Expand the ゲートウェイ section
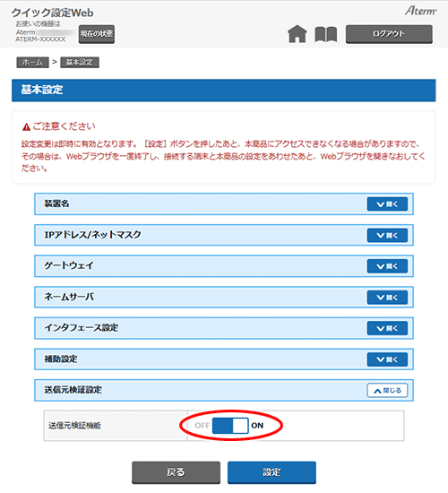 pyautogui.click(x=387, y=266)
